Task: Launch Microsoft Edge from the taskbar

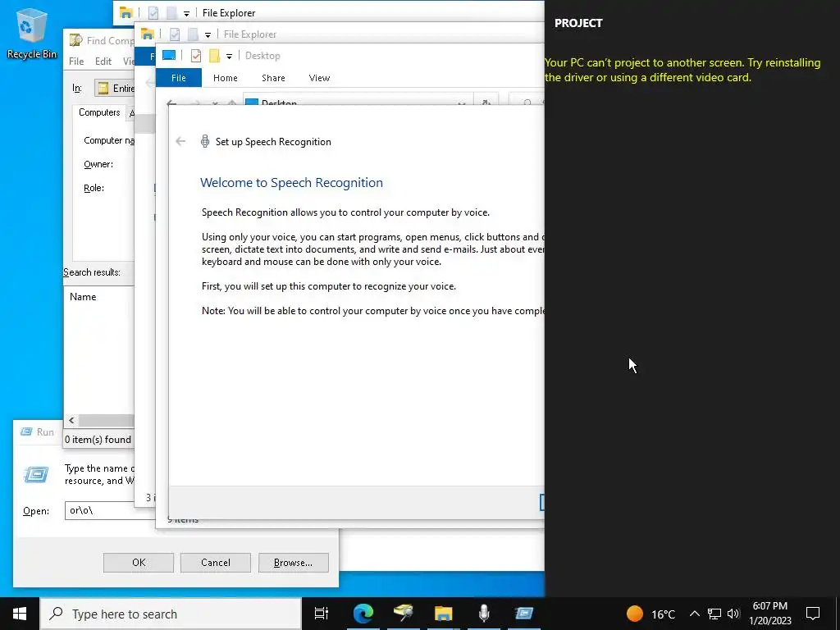Action: coord(363,614)
